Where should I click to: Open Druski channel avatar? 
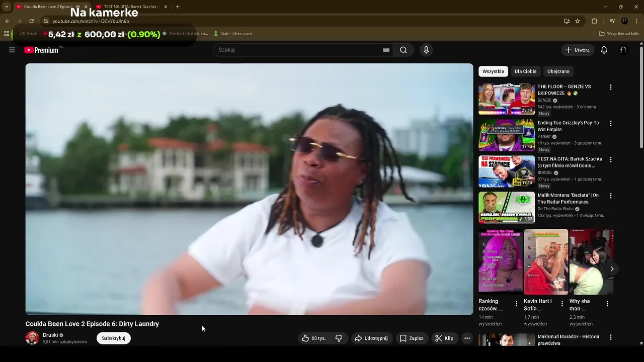pos(32,338)
